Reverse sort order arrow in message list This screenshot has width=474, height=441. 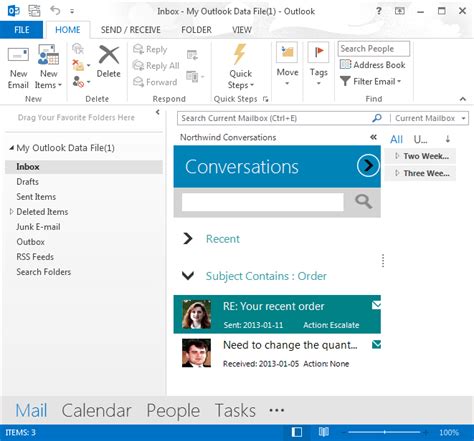tap(448, 139)
